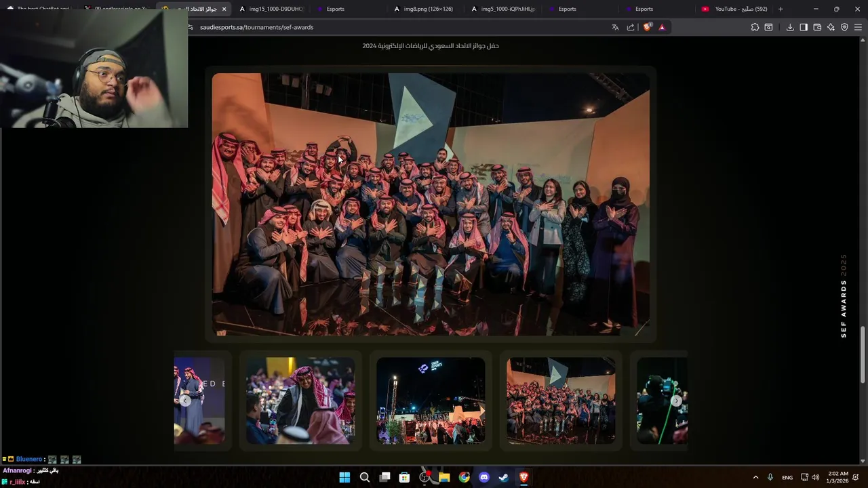Open Discord from the taskbar
Viewport: 868px width, 488px height.
[x=484, y=477]
